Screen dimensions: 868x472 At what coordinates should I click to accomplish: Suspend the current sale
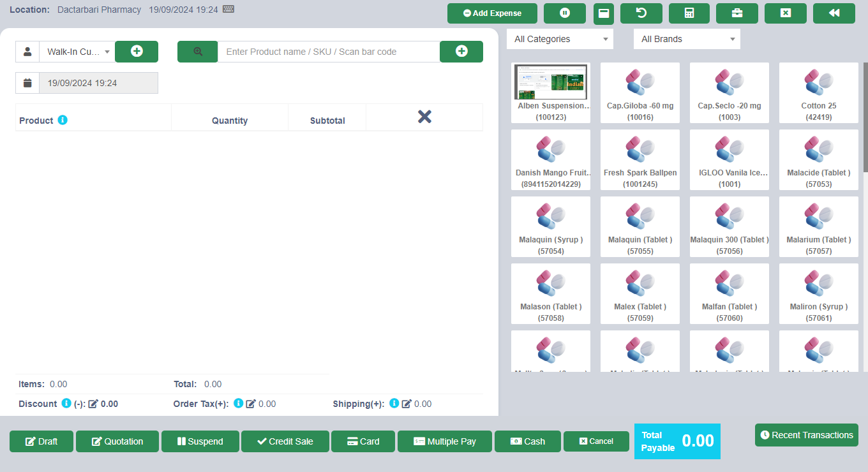click(x=200, y=441)
